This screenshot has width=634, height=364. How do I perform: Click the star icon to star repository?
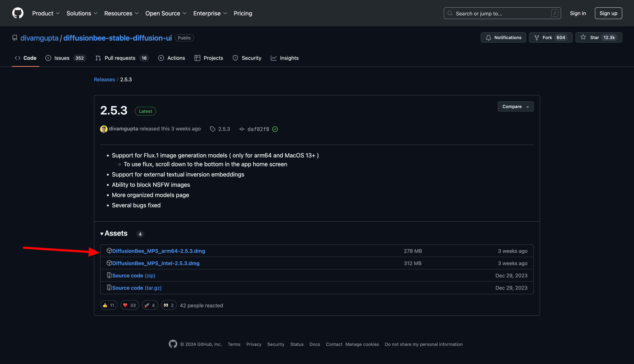click(583, 37)
